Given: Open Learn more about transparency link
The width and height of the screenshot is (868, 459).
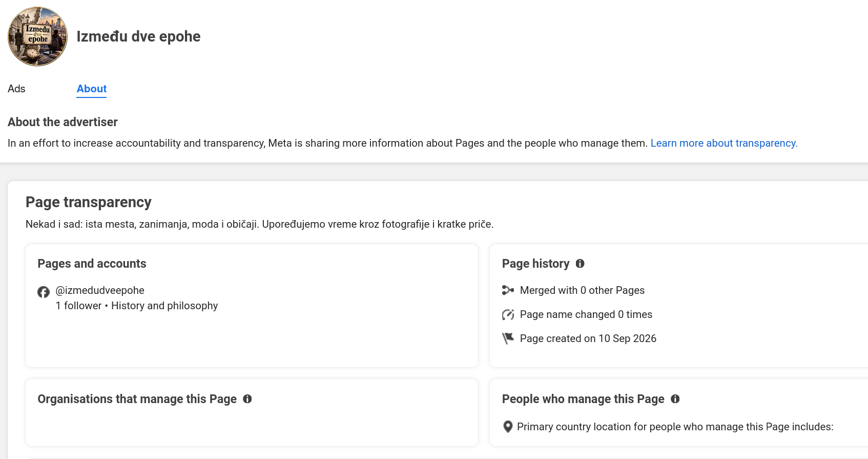Looking at the screenshot, I should pyautogui.click(x=724, y=143).
